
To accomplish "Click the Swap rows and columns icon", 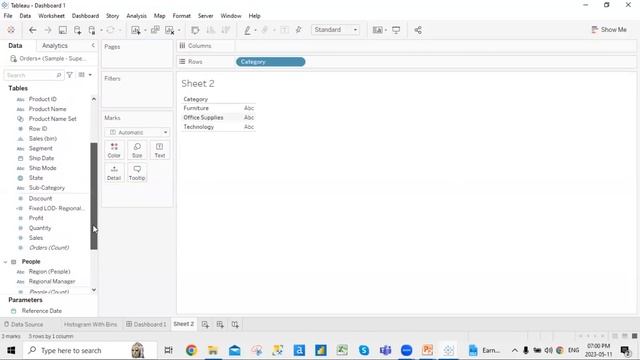I will 195,30.
